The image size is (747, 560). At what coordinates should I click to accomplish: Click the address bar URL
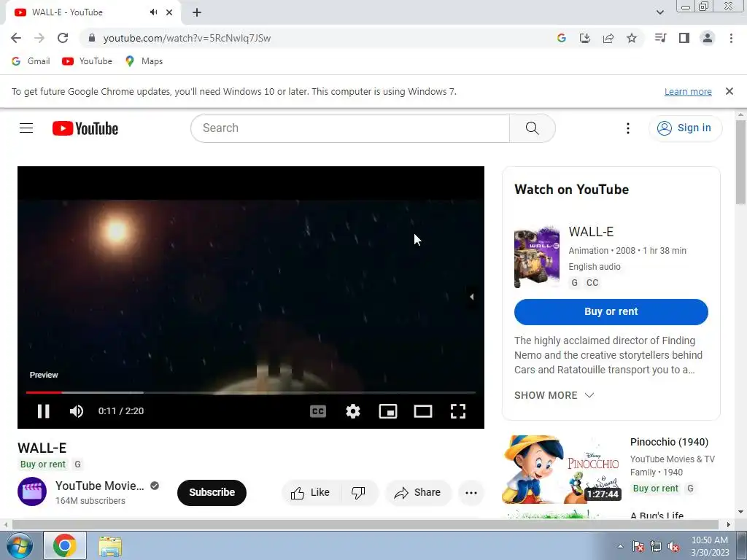pos(187,38)
